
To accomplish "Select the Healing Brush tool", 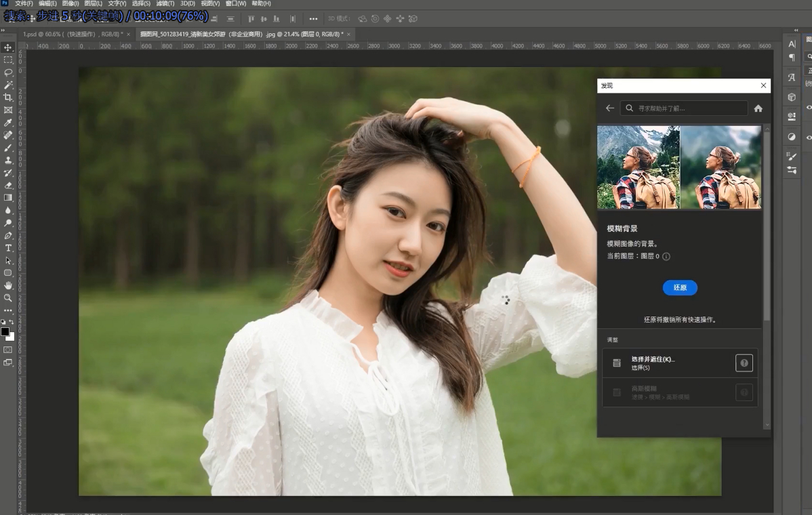I will point(7,135).
